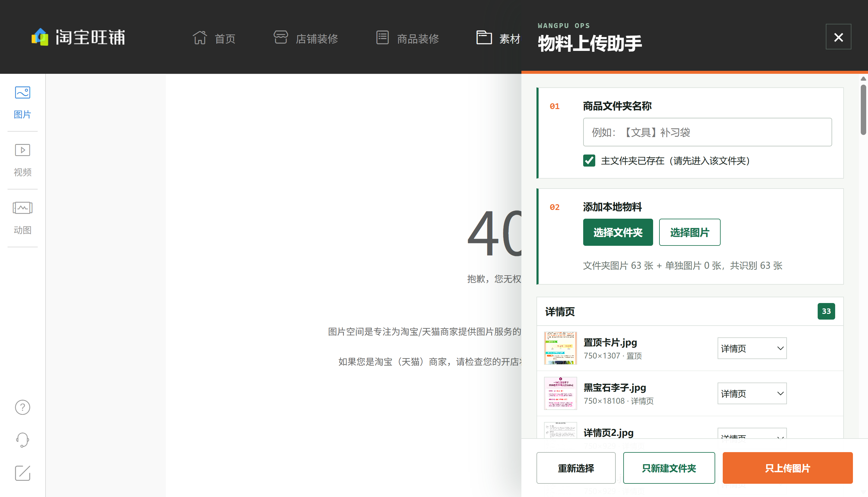
Task: Click the feedback edit pencil icon
Action: coord(23,473)
